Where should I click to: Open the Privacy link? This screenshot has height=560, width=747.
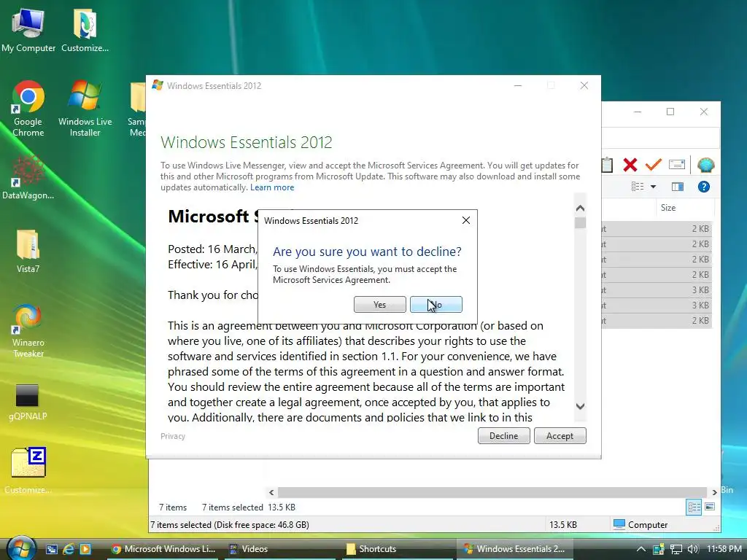point(173,436)
